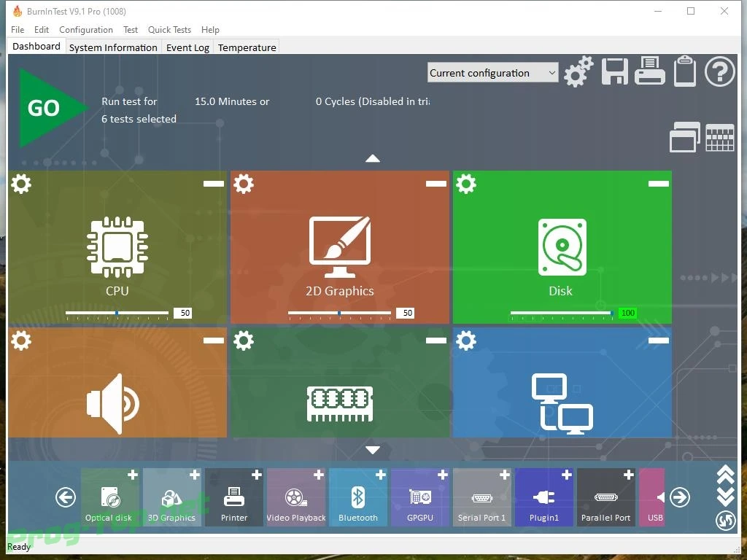The image size is (747, 560).
Task: Add the Bluetooth test
Action: point(381,475)
